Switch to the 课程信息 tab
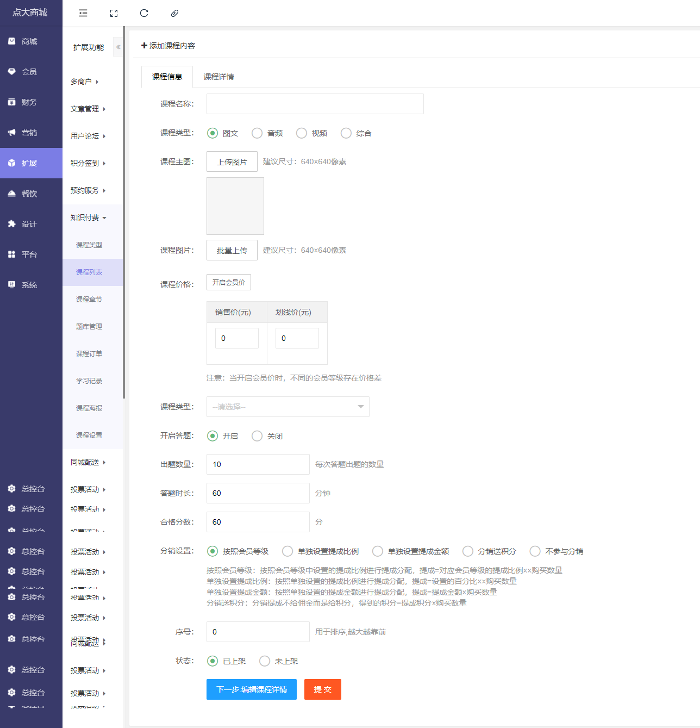 coord(167,77)
